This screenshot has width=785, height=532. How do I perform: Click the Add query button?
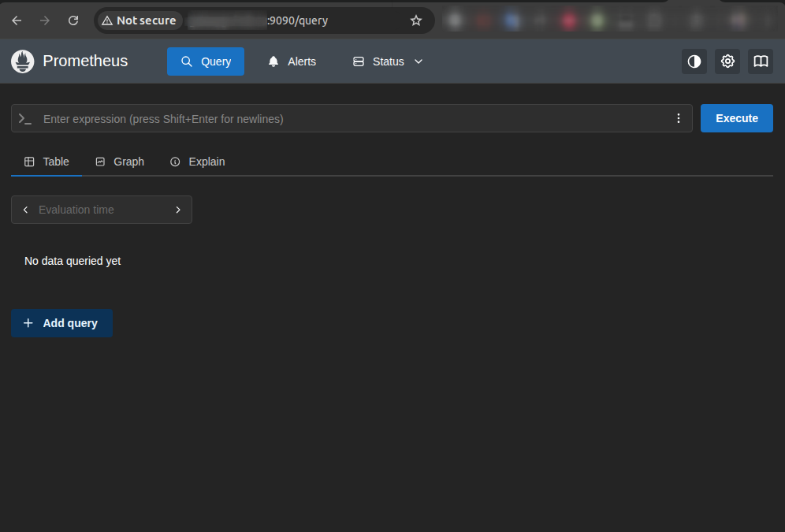[62, 323]
